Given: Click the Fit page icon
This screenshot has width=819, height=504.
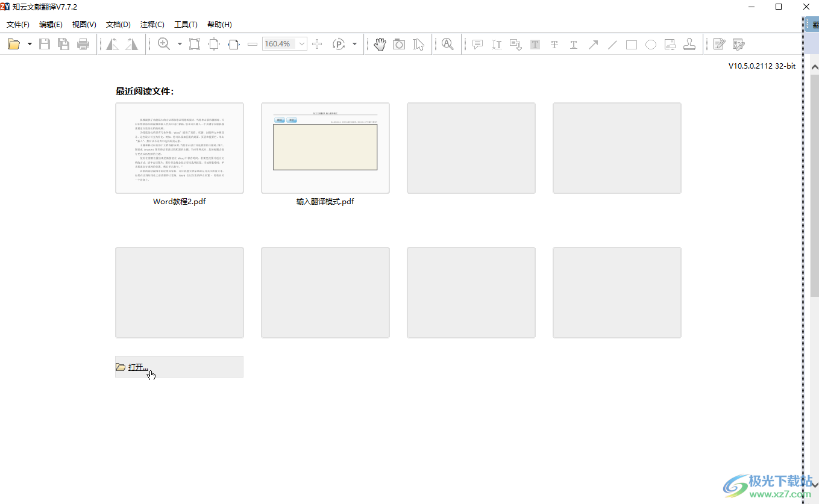Looking at the screenshot, I should coord(214,44).
